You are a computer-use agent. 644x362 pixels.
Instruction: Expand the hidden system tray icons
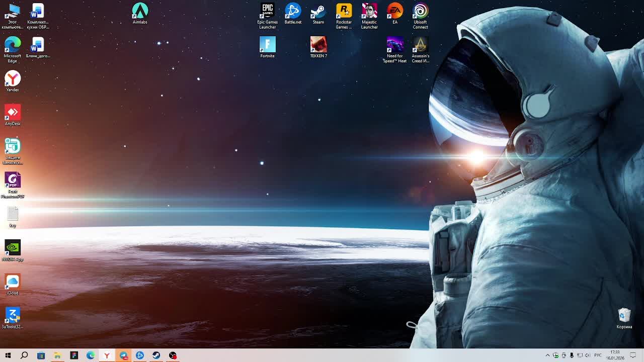click(548, 355)
